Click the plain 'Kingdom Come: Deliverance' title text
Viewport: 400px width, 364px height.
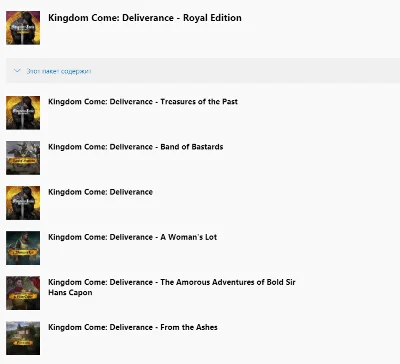point(100,192)
